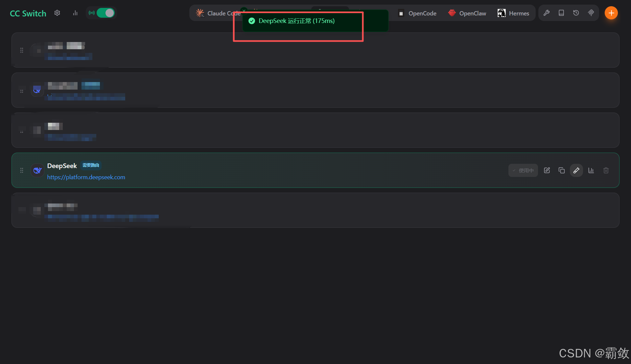Click the proxy signal icon beside toggle
The width and height of the screenshot is (631, 364).
[x=92, y=13]
